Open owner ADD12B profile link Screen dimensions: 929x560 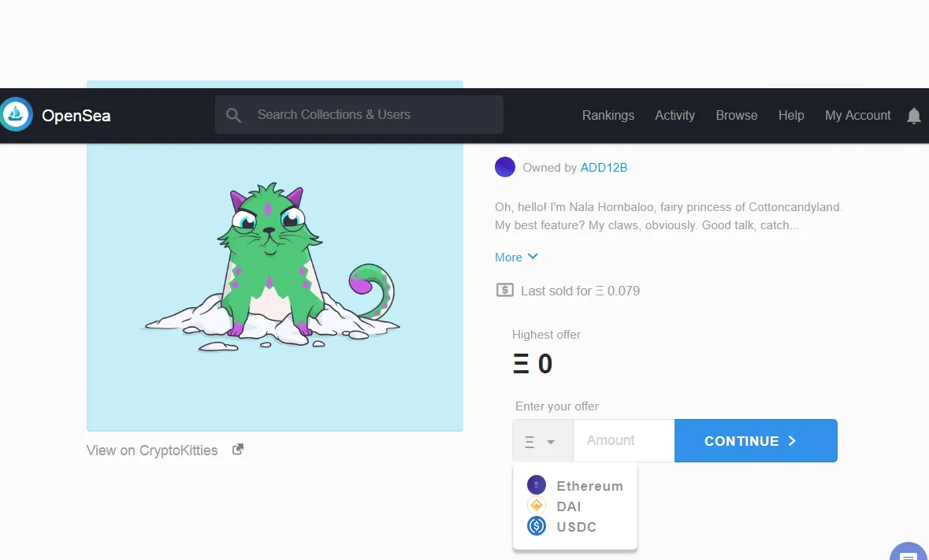click(604, 168)
